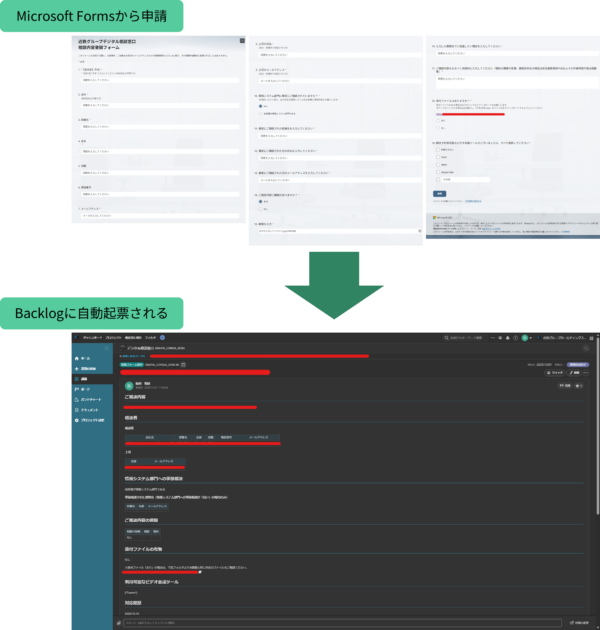Copy issue key using icon beside the issue key
Viewport: 600px width, 630px height.
point(183,365)
